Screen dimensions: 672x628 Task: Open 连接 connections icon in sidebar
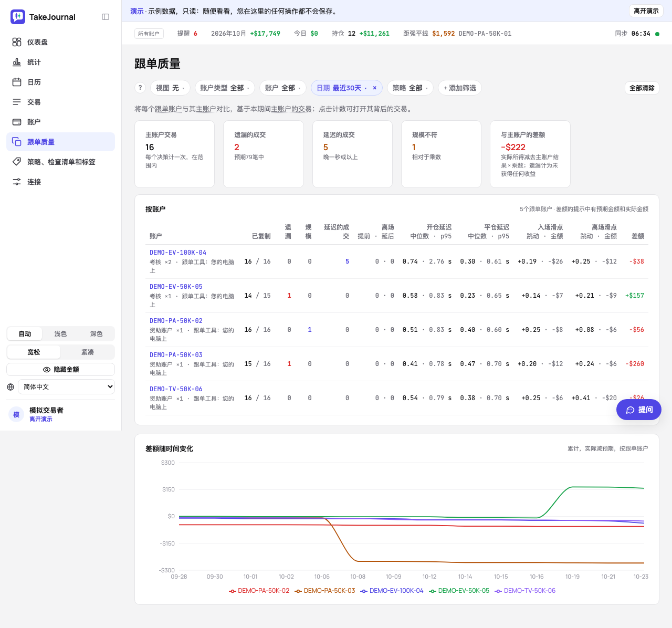[x=17, y=182]
